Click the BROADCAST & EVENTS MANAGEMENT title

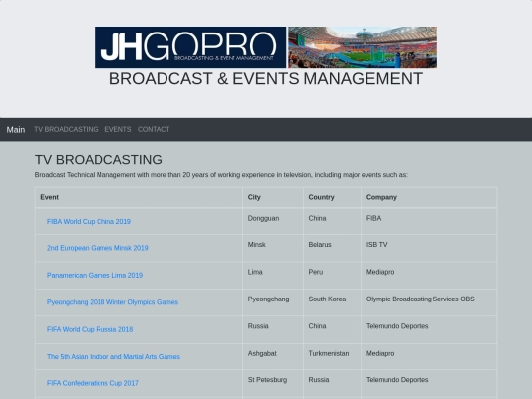pyautogui.click(x=266, y=79)
